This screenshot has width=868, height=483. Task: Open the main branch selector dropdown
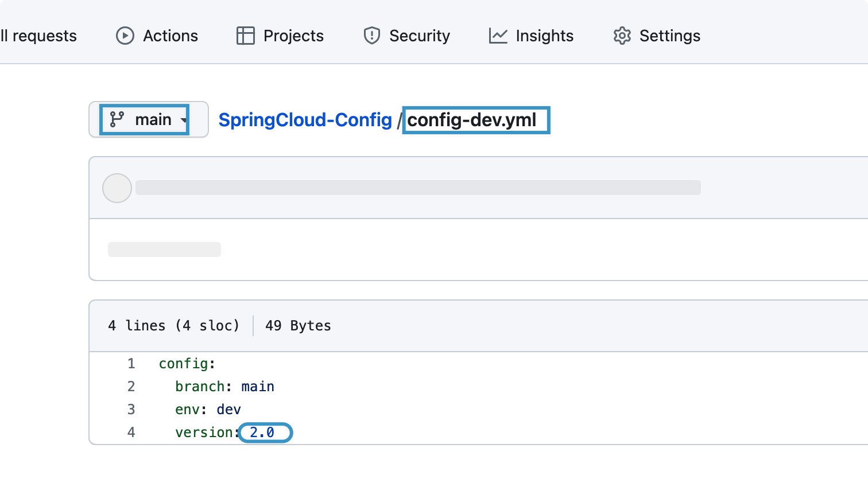pyautogui.click(x=148, y=119)
